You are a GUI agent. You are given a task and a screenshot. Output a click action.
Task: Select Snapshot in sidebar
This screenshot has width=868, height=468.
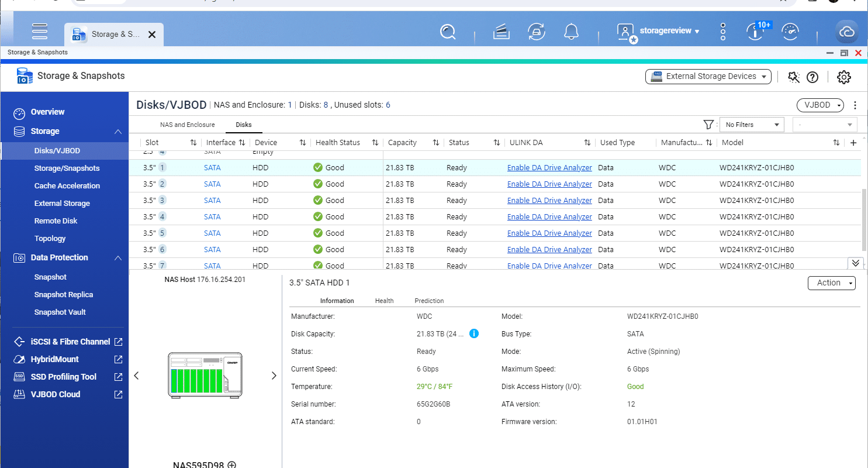pyautogui.click(x=50, y=277)
